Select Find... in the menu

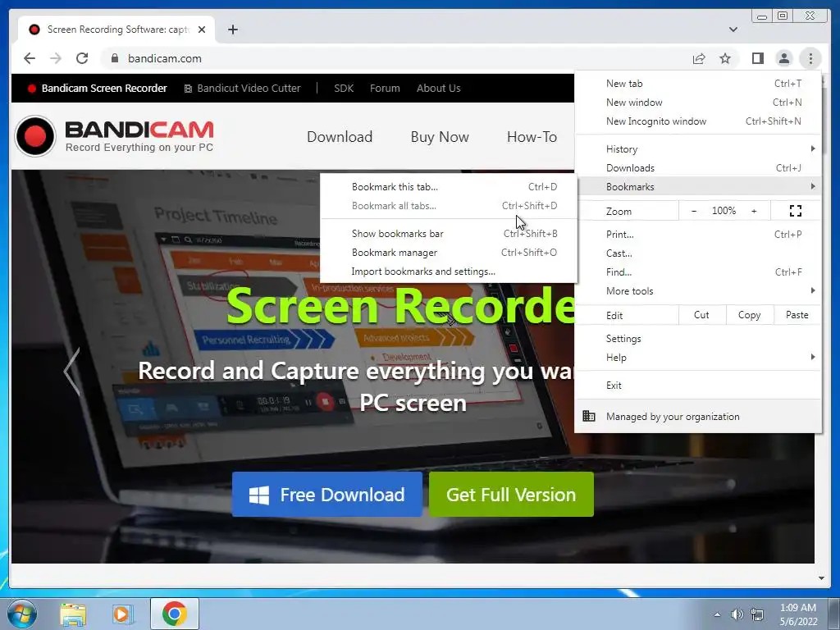point(697,272)
